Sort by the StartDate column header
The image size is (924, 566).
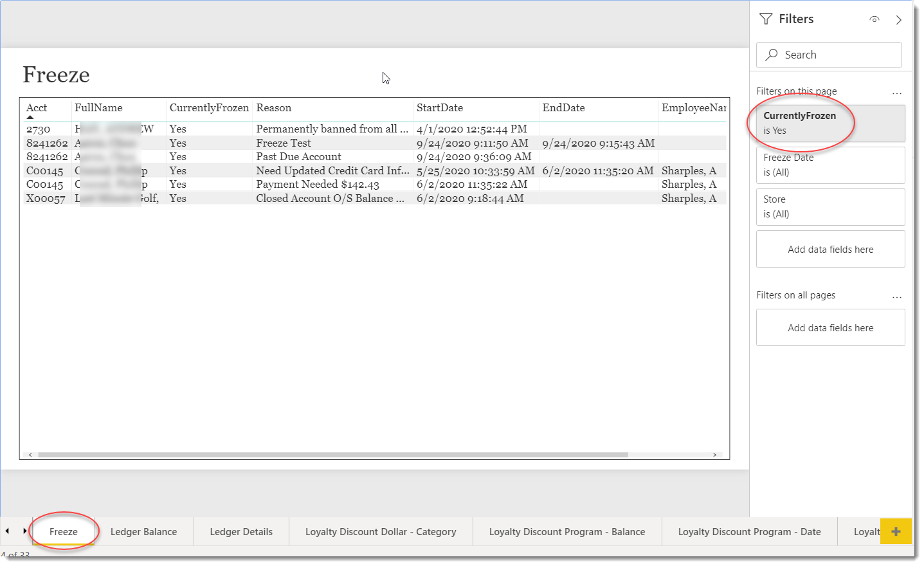(x=440, y=108)
